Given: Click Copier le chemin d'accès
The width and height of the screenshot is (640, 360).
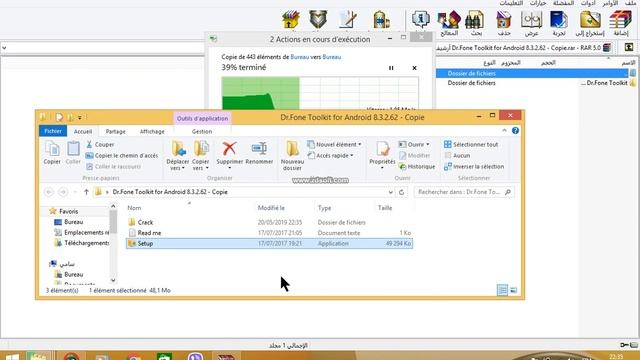Looking at the screenshot, I should click(x=122, y=156).
